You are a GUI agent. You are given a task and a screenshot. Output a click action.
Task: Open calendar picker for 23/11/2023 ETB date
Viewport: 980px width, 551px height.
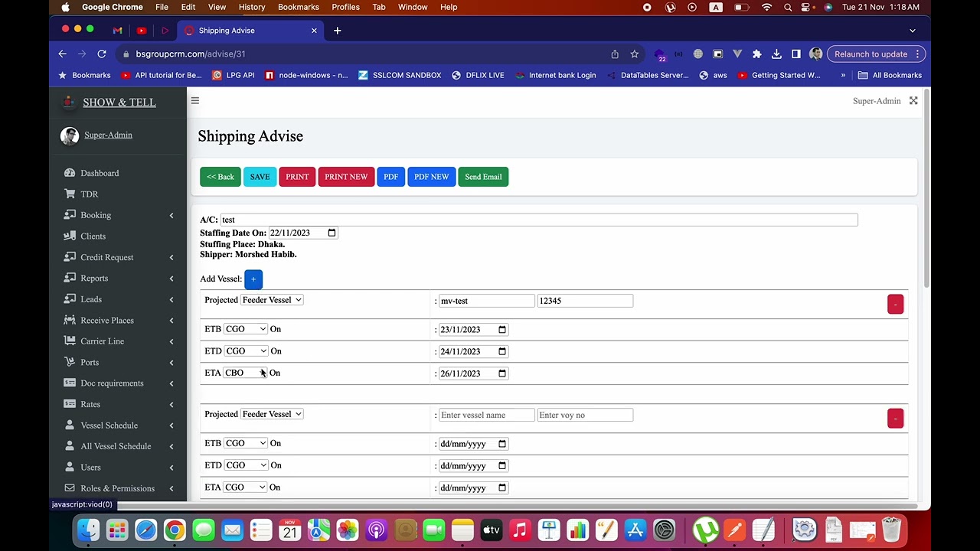[x=502, y=330]
